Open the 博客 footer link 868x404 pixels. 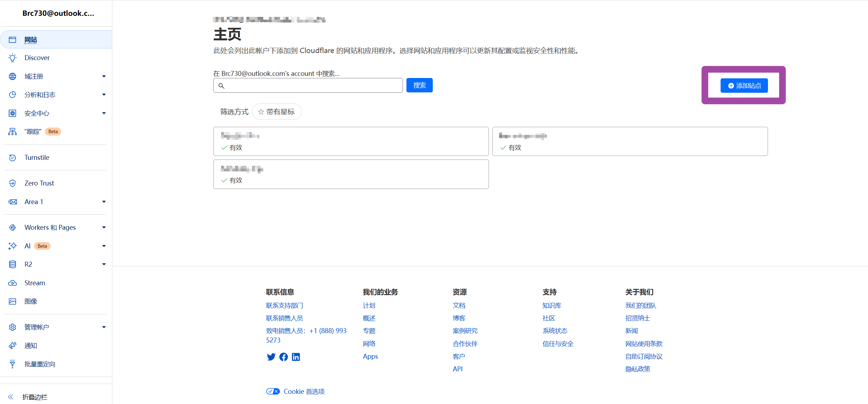459,318
